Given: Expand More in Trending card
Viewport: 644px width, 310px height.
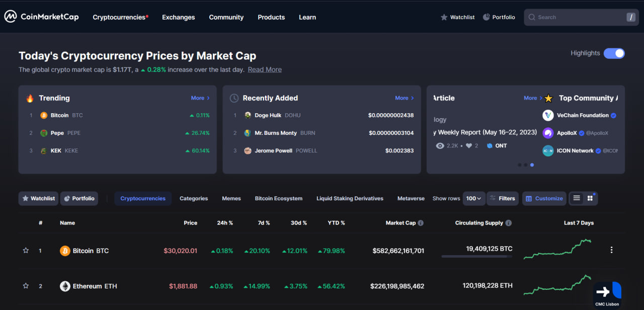Looking at the screenshot, I should coord(200,98).
